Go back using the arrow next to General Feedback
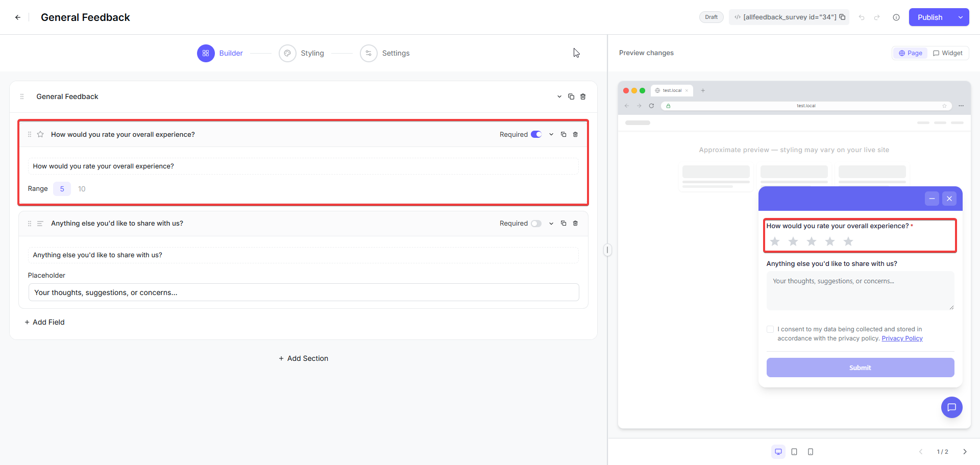Viewport: 980px width, 465px height. click(x=18, y=17)
